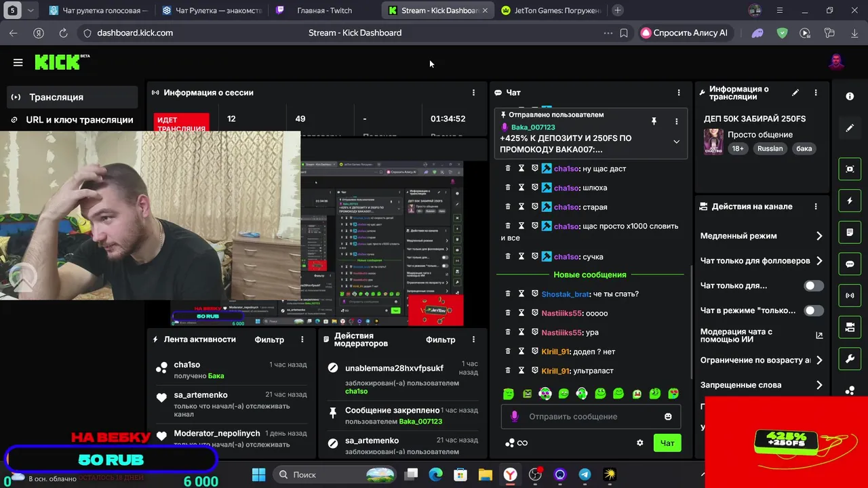Click the camera sidebar icon
This screenshot has width=868, height=488.
pos(850,327)
